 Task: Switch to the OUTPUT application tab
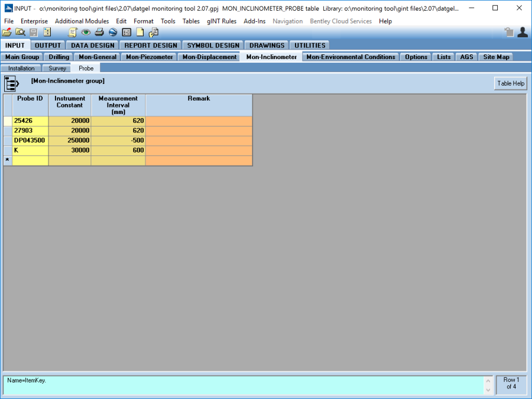(48, 46)
